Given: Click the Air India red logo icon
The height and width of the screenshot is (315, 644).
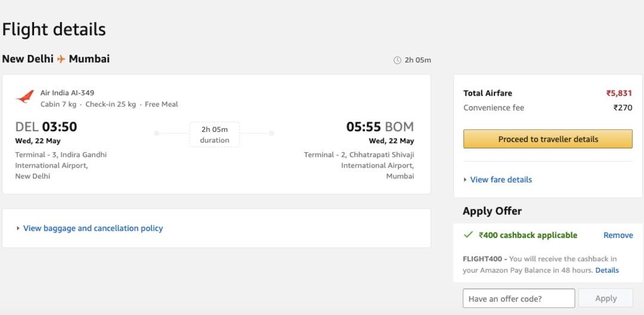Looking at the screenshot, I should pyautogui.click(x=24, y=97).
